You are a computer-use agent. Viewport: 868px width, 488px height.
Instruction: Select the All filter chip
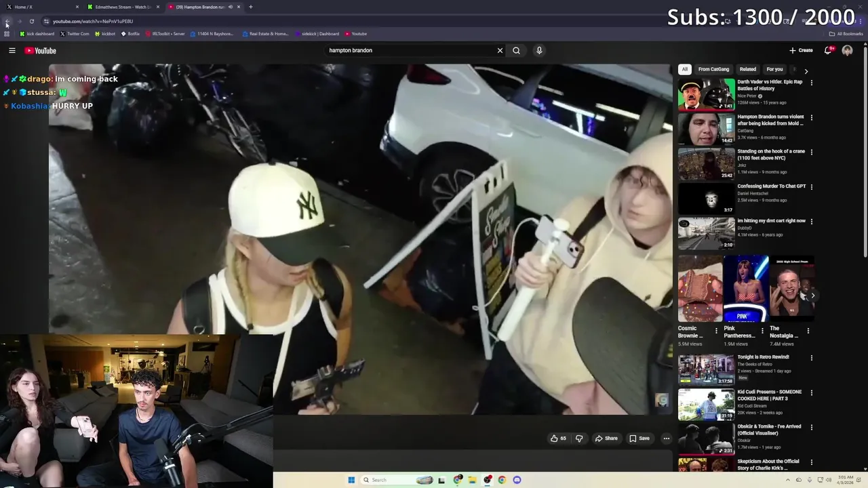click(685, 69)
